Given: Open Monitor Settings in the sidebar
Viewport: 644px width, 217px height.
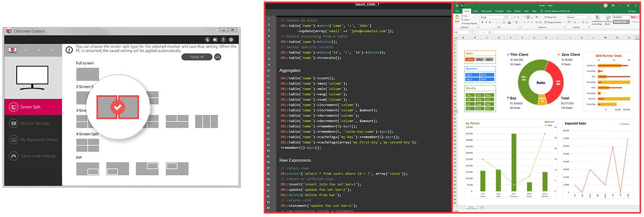Looking at the screenshot, I should (x=33, y=123).
